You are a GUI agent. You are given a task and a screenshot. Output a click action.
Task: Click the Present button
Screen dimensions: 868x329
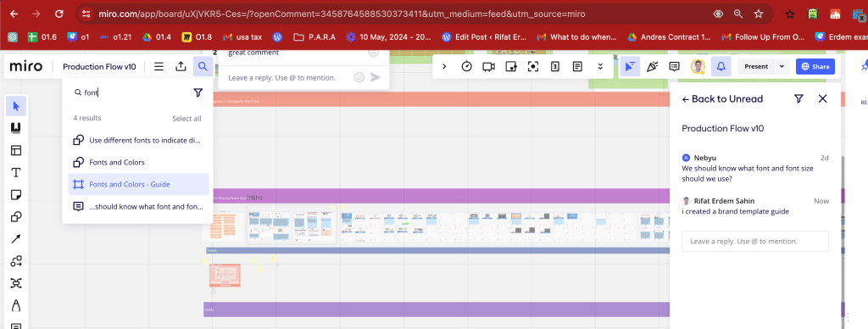click(x=756, y=66)
